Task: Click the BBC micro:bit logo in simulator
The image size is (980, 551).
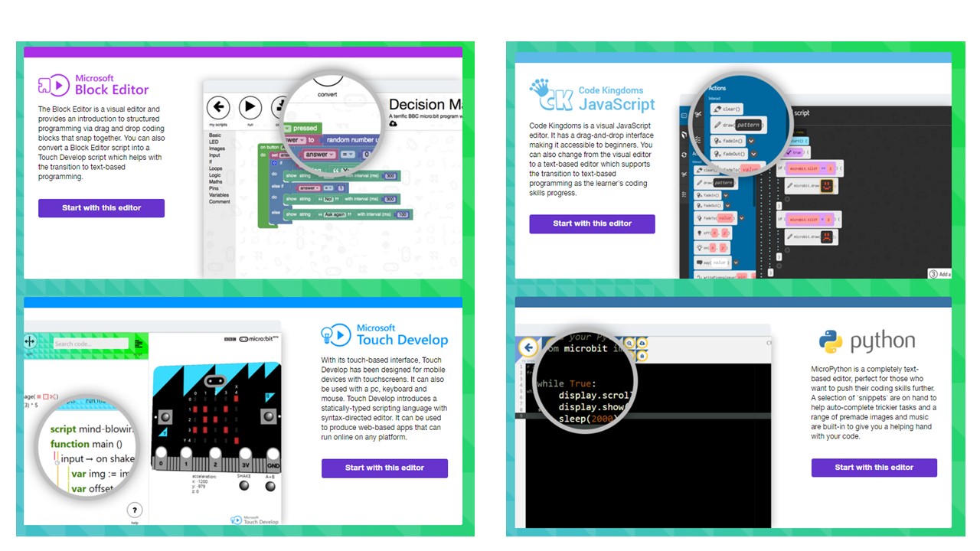Action: coord(251,338)
